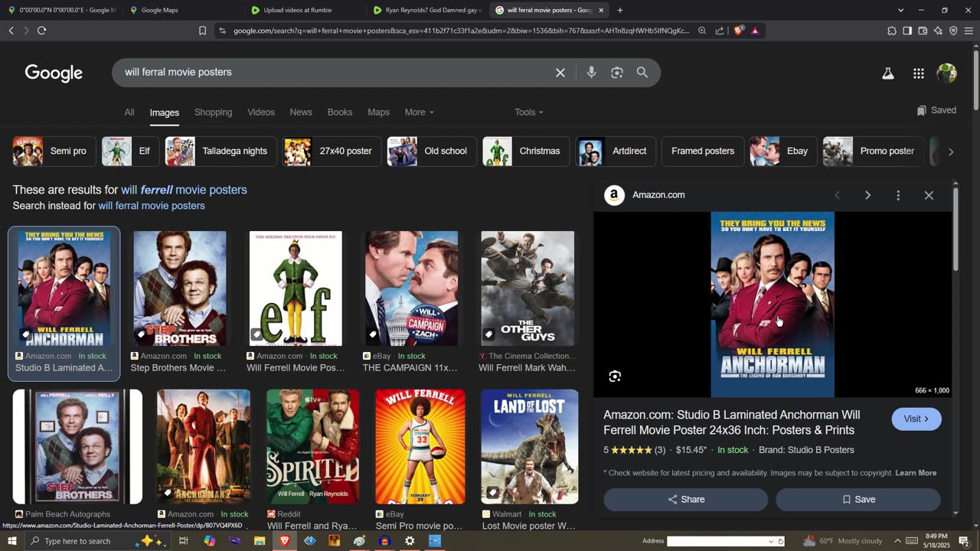Image resolution: width=980 pixels, height=551 pixels.
Task: Click the Google logo
Action: [54, 73]
